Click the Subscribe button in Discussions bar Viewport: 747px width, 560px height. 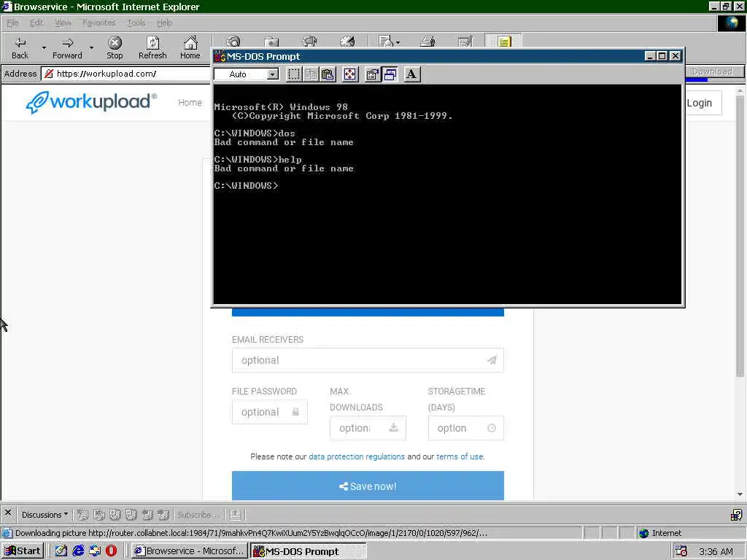click(197, 515)
